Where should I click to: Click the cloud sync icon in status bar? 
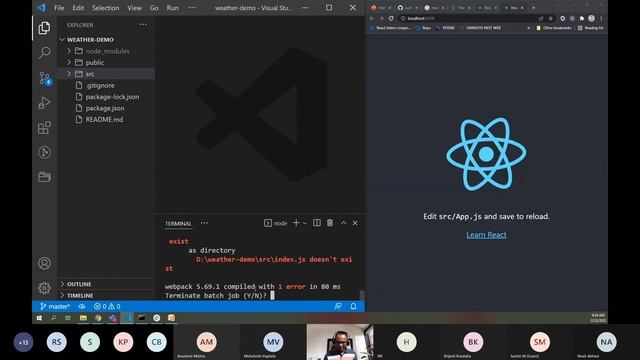82,306
